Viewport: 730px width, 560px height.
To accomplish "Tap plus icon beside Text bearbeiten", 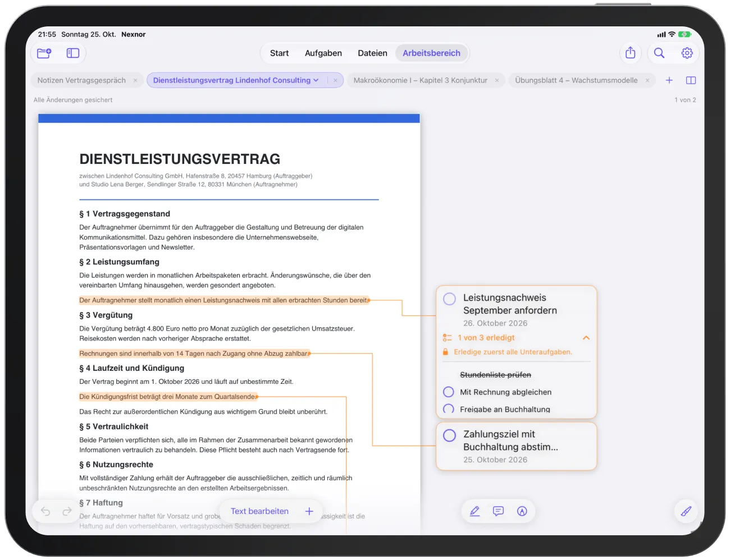I will click(x=309, y=511).
